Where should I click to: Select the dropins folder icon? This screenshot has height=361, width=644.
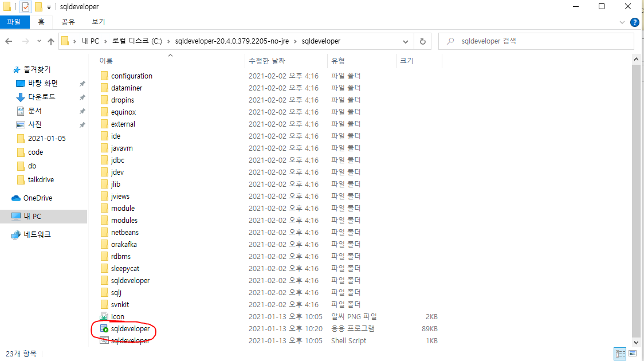tap(104, 100)
